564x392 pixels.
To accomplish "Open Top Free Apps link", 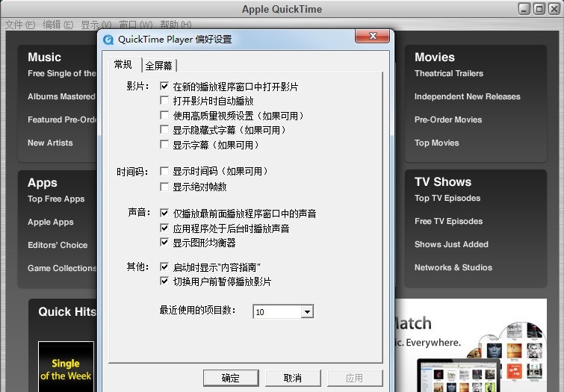I will 56,199.
